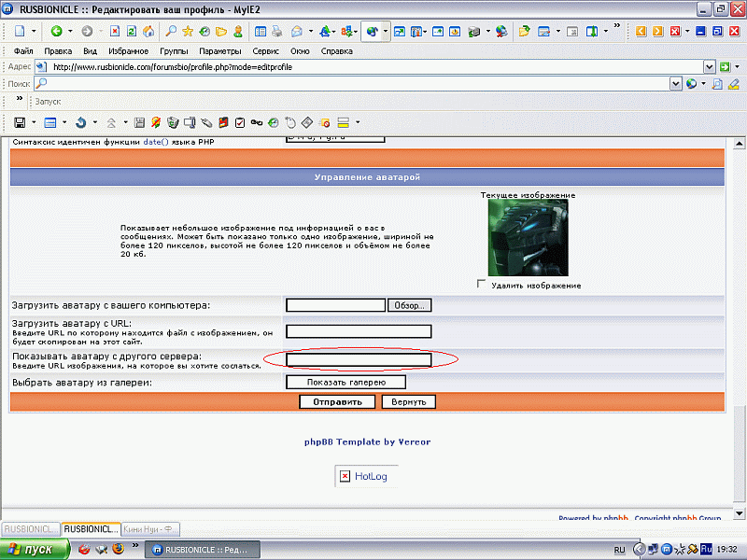
Task: Click the yellow highlight bars icon
Action: pos(343,123)
